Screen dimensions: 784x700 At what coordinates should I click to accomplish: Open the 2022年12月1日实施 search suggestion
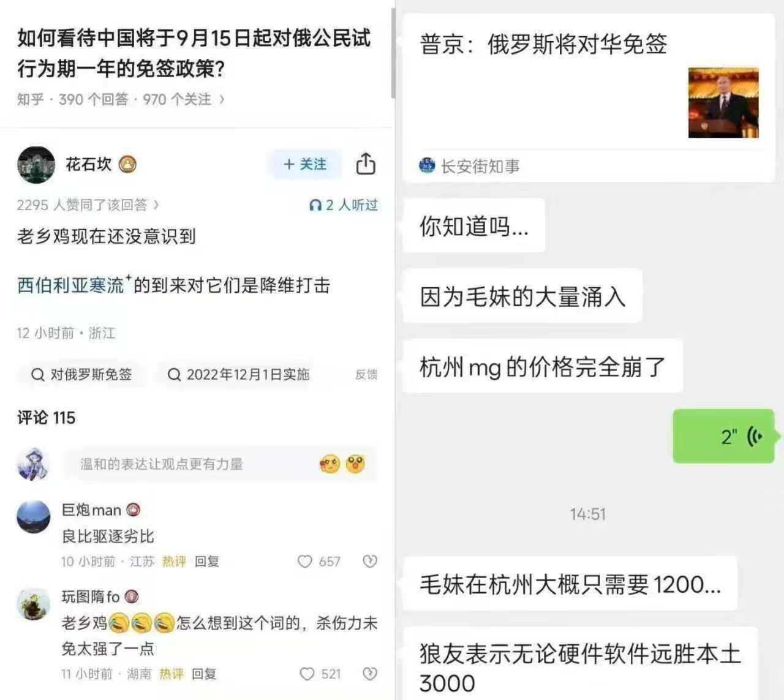(239, 374)
